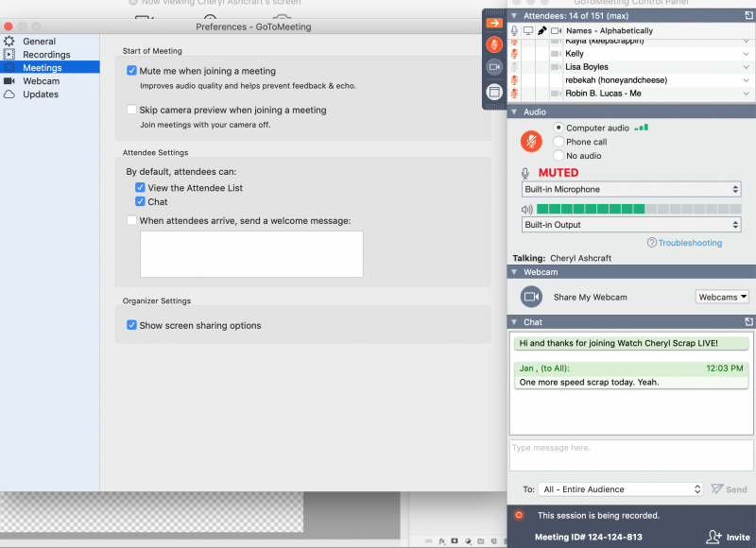Open the To: All - Entire Audience dropdown
This screenshot has height=548, width=756.
point(621,489)
